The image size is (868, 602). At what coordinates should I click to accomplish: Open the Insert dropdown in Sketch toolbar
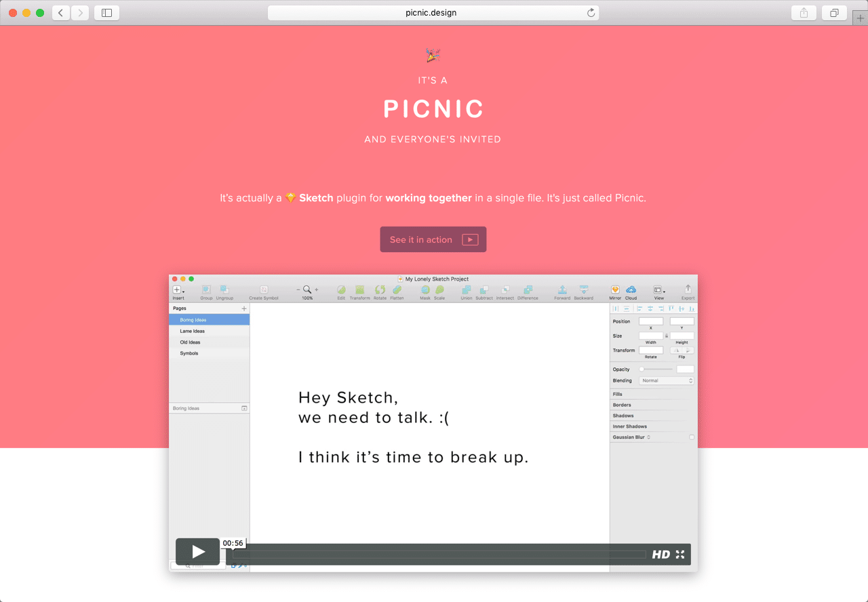pos(178,291)
